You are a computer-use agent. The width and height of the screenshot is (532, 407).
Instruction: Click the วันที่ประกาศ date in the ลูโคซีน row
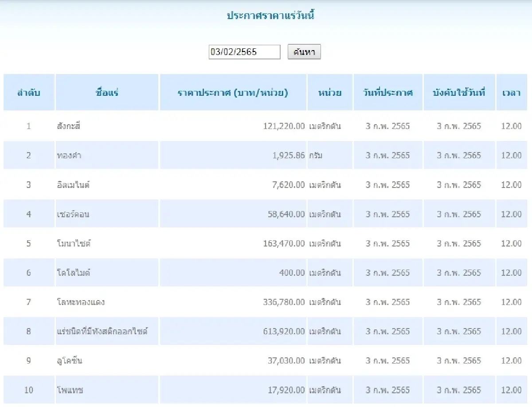(x=388, y=360)
